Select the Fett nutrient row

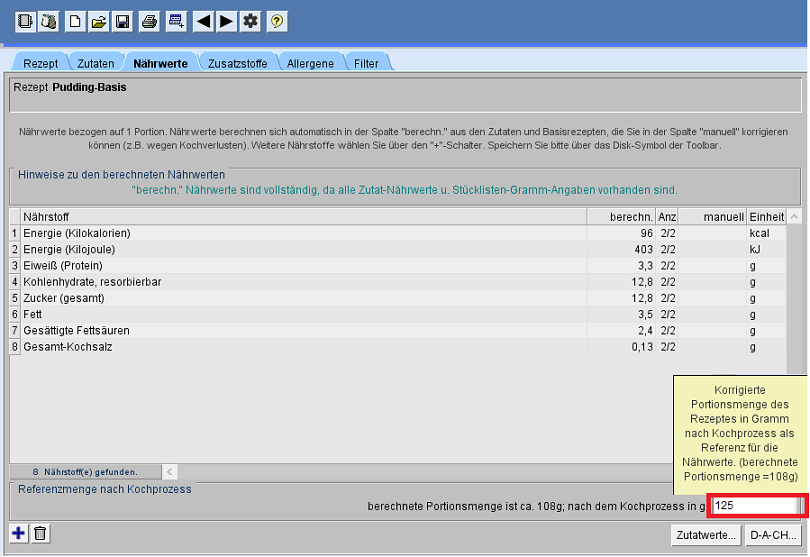300,314
